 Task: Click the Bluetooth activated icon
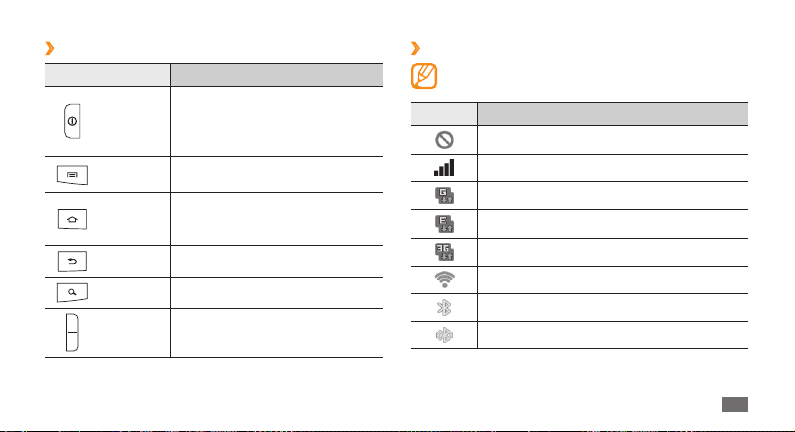[x=444, y=307]
